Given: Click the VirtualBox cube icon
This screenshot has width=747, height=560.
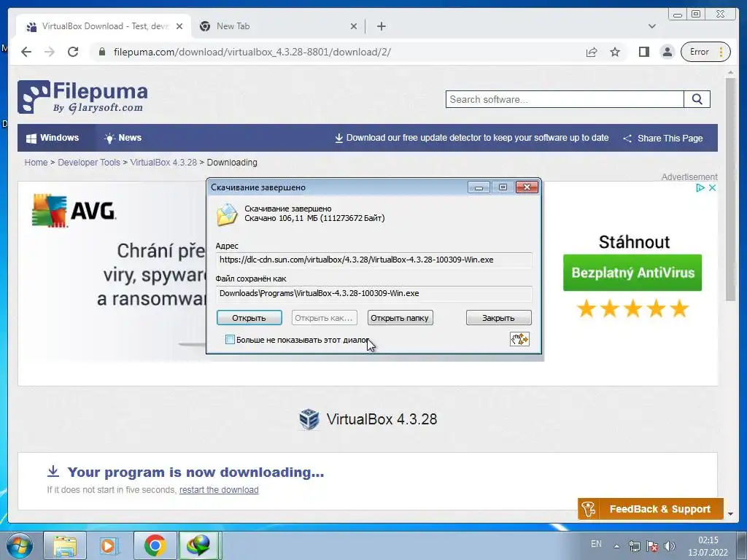Looking at the screenshot, I should (309, 419).
